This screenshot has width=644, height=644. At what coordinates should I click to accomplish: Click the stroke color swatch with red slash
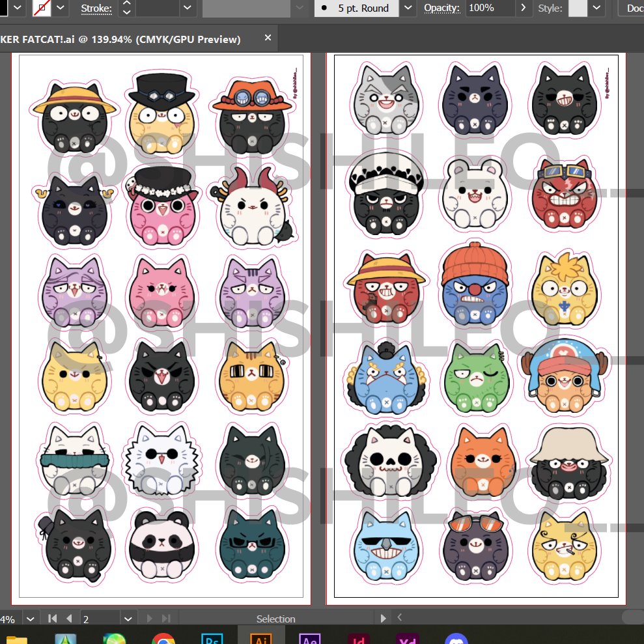[42, 7]
